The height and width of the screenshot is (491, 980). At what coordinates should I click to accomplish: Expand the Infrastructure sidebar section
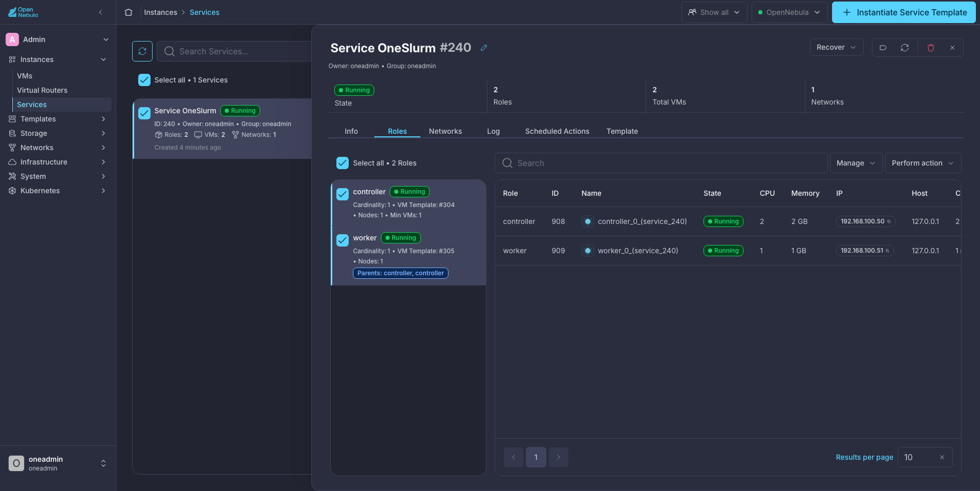pyautogui.click(x=58, y=162)
